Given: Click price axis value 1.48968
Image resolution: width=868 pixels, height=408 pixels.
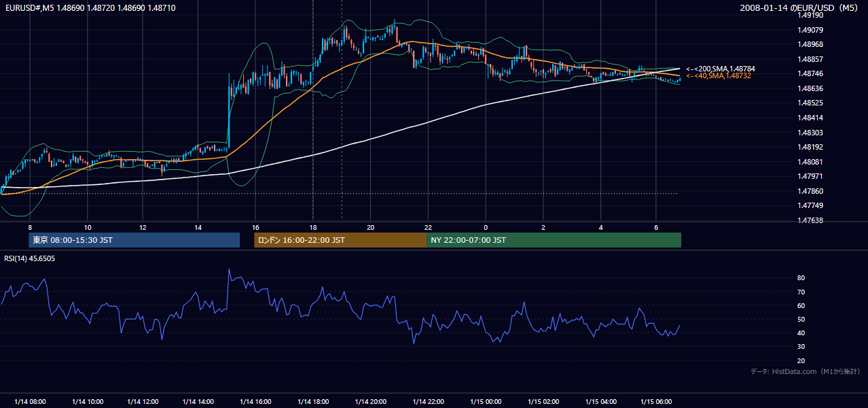Looking at the screenshot, I should (x=811, y=44).
